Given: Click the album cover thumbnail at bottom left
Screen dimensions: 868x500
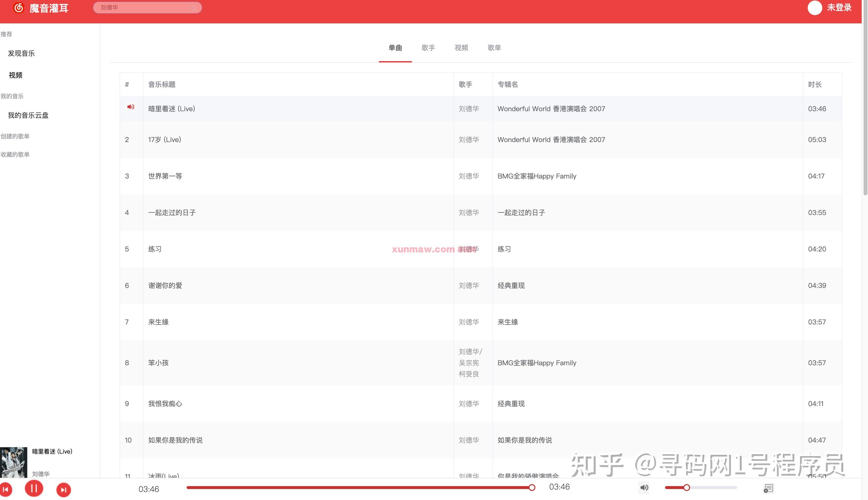Looking at the screenshot, I should [13, 462].
